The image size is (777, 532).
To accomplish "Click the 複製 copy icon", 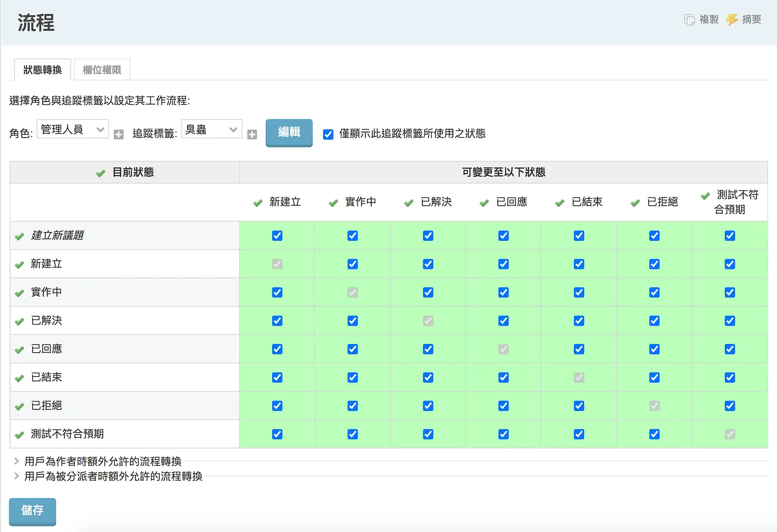I will pyautogui.click(x=689, y=20).
